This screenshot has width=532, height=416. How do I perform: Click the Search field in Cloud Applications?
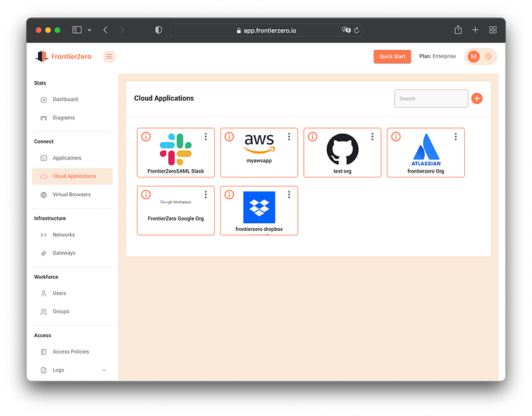tap(432, 98)
